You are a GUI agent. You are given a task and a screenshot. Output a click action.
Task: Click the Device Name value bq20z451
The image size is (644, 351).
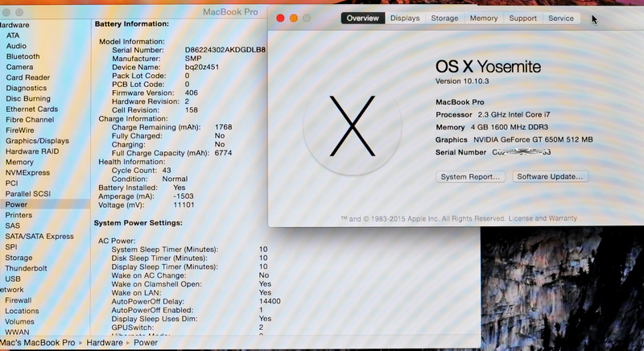pos(202,67)
